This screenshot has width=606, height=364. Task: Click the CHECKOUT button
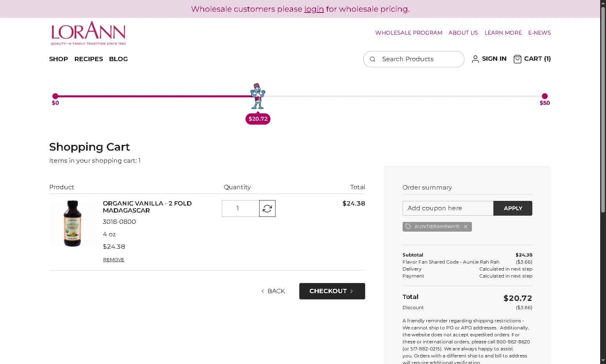click(x=332, y=291)
